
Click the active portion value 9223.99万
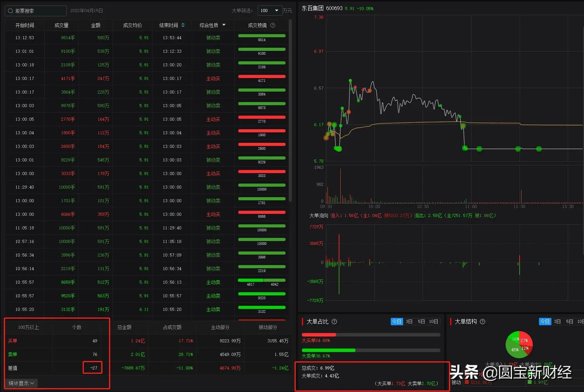coord(230,341)
